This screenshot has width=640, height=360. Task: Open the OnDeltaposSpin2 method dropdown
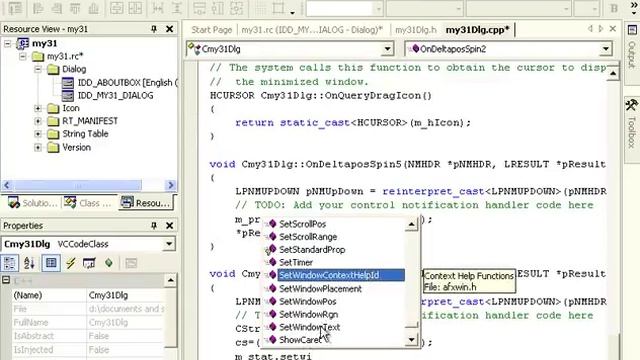coord(606,49)
